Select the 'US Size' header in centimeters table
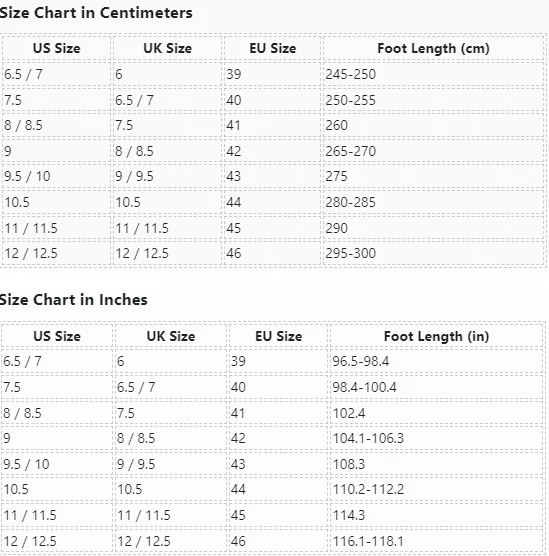The width and height of the screenshot is (549, 556). (57, 48)
